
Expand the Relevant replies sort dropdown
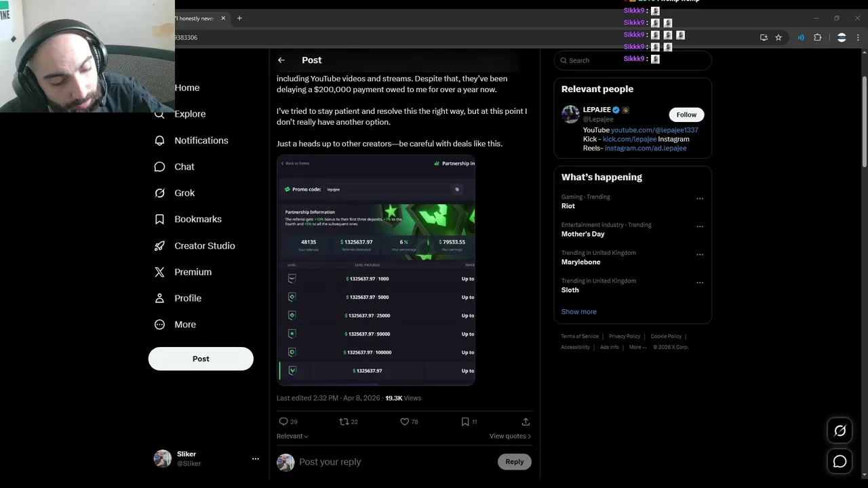pos(292,436)
